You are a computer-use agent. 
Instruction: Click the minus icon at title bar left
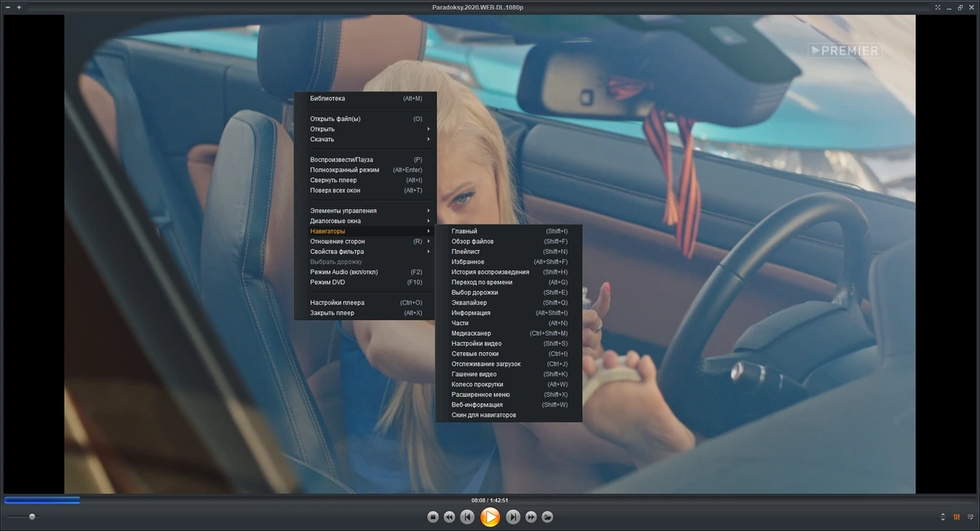[7, 7]
